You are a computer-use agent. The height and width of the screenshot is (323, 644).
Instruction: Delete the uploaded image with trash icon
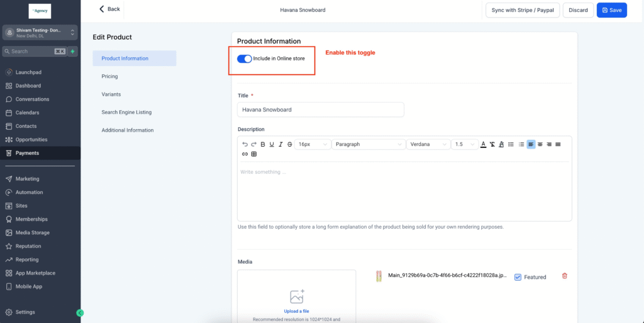(x=564, y=276)
